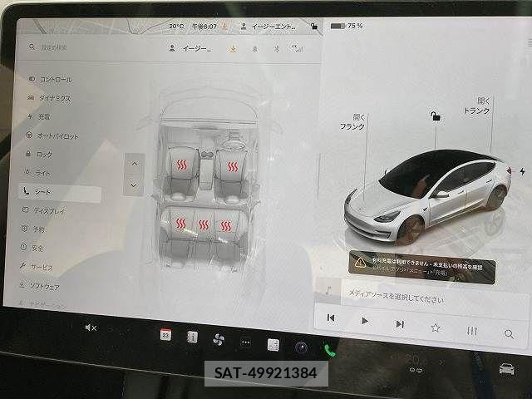Open the white notes app in the dock

coord(273,345)
